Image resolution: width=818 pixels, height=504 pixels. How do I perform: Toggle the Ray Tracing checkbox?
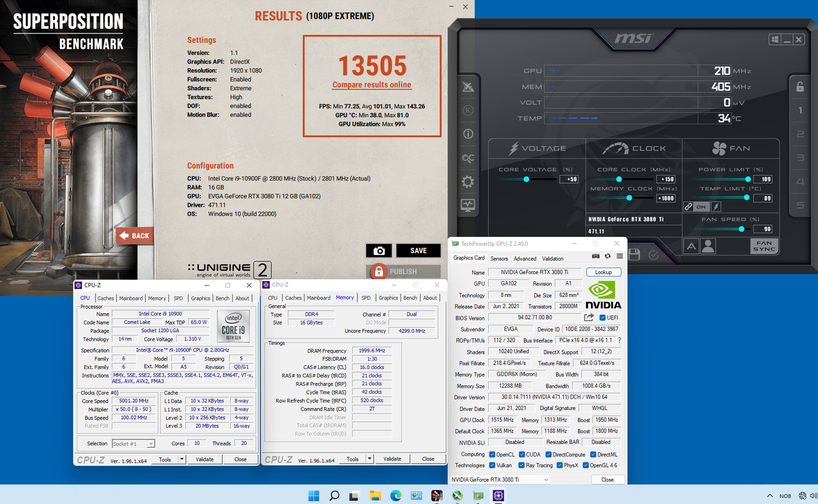pos(521,465)
